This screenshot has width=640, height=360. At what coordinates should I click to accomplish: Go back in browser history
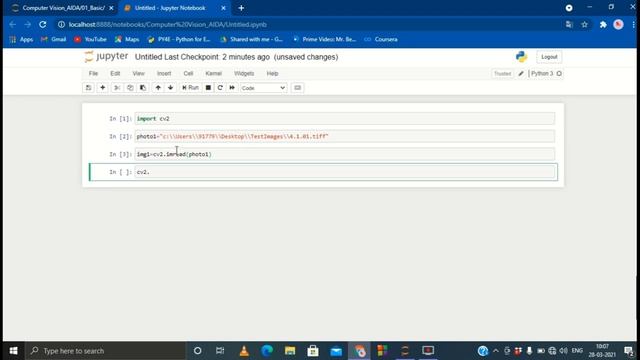coord(13,24)
